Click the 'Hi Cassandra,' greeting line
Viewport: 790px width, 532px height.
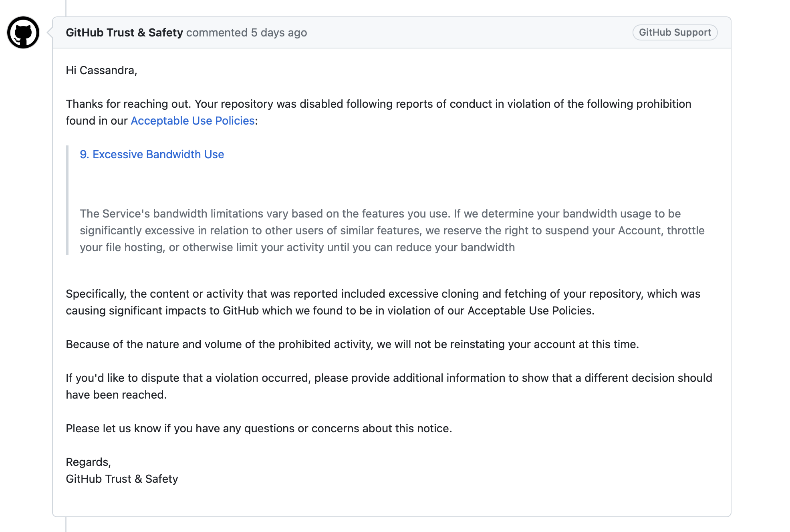[101, 70]
